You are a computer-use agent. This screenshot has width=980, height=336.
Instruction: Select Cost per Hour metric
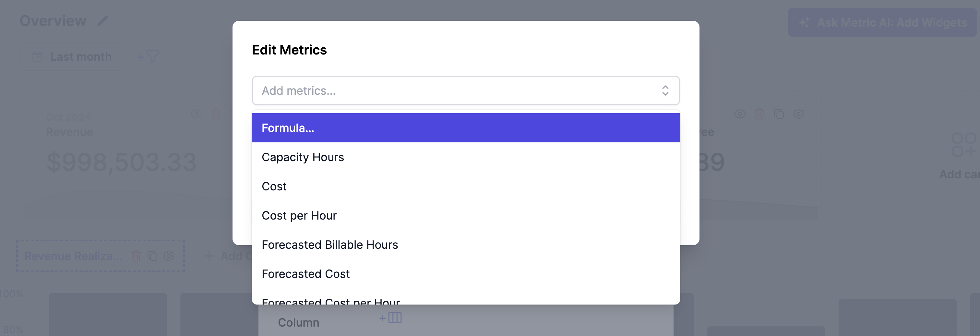click(466, 215)
